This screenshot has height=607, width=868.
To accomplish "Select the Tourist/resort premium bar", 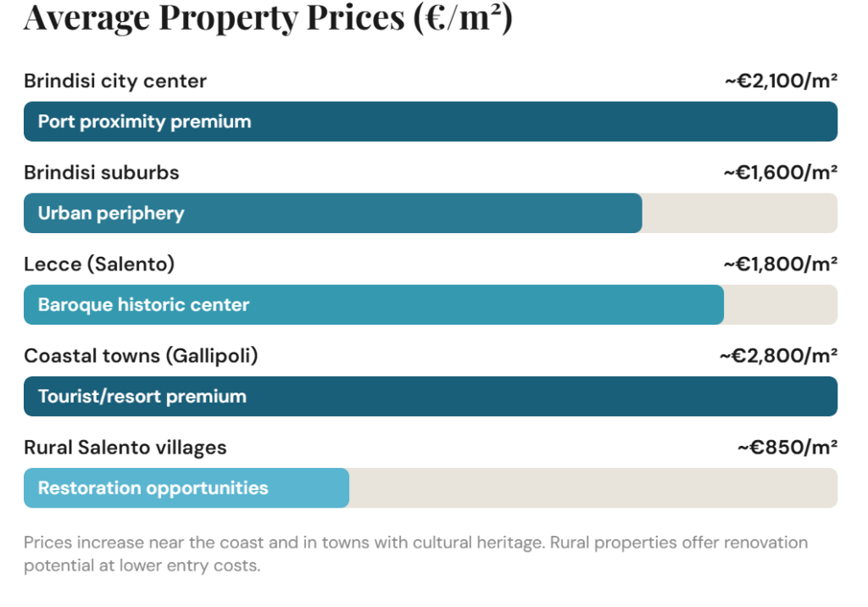I will point(431,396).
